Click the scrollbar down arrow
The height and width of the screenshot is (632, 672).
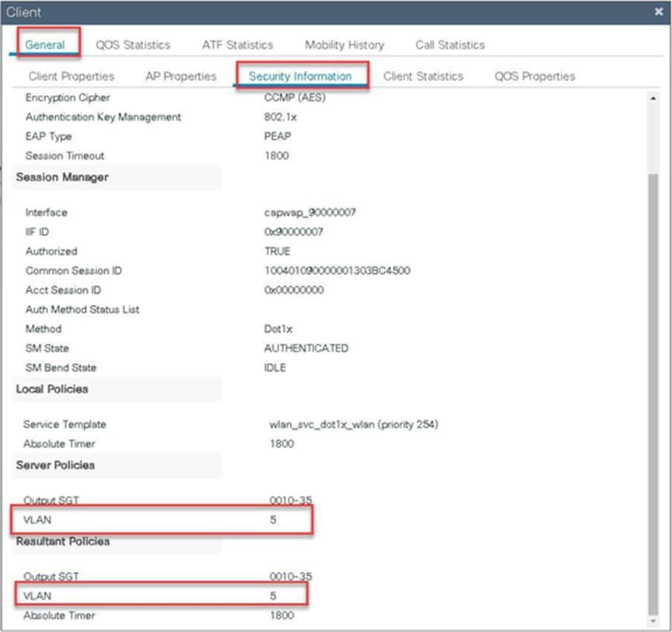(653, 620)
